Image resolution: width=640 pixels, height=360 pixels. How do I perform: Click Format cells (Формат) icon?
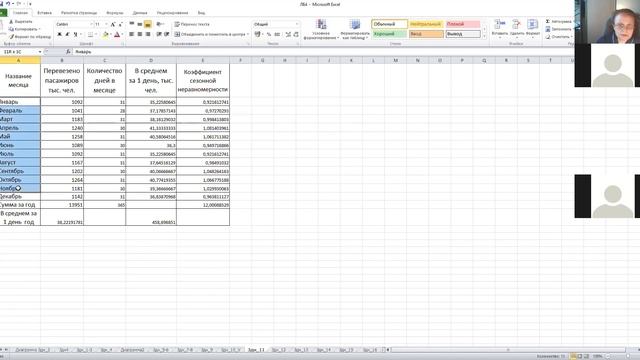pyautogui.click(x=533, y=28)
